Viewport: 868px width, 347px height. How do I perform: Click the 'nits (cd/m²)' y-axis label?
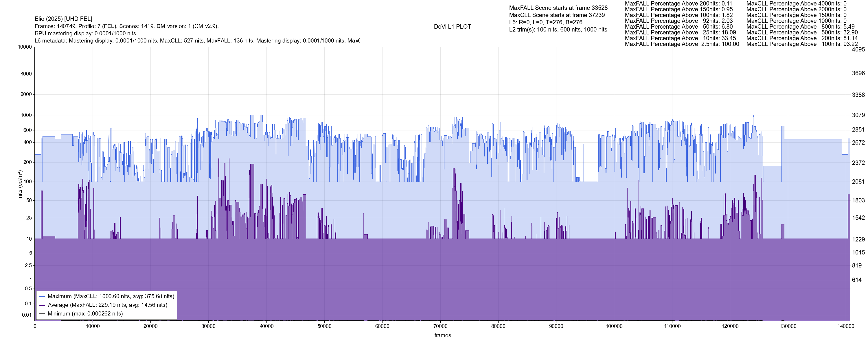click(20, 184)
